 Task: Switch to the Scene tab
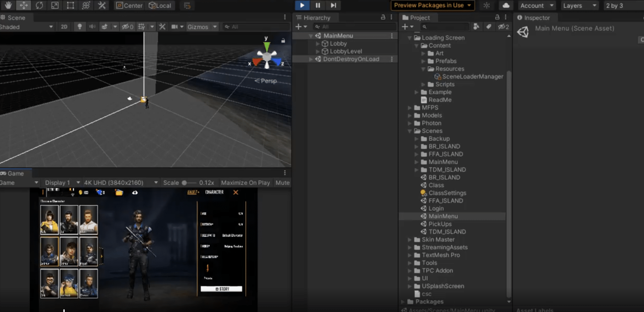(x=13, y=18)
